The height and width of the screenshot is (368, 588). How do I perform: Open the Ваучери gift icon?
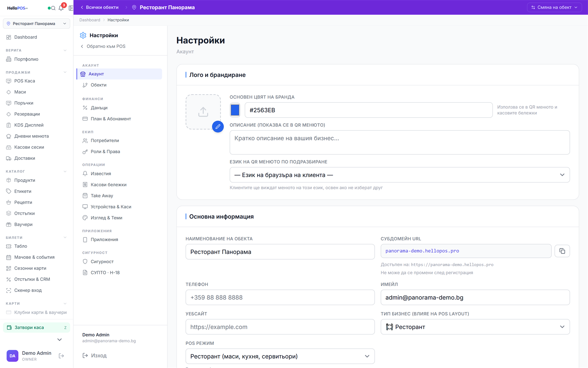(9, 224)
